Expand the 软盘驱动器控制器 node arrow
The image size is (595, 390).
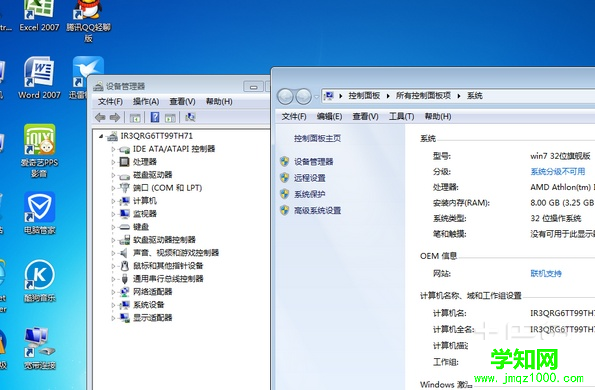pyautogui.click(x=113, y=240)
